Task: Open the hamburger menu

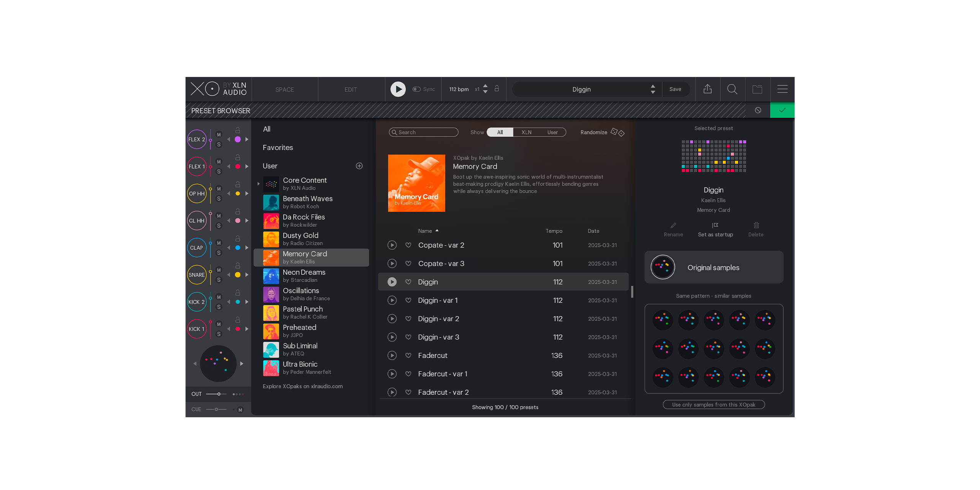Action: (x=782, y=89)
